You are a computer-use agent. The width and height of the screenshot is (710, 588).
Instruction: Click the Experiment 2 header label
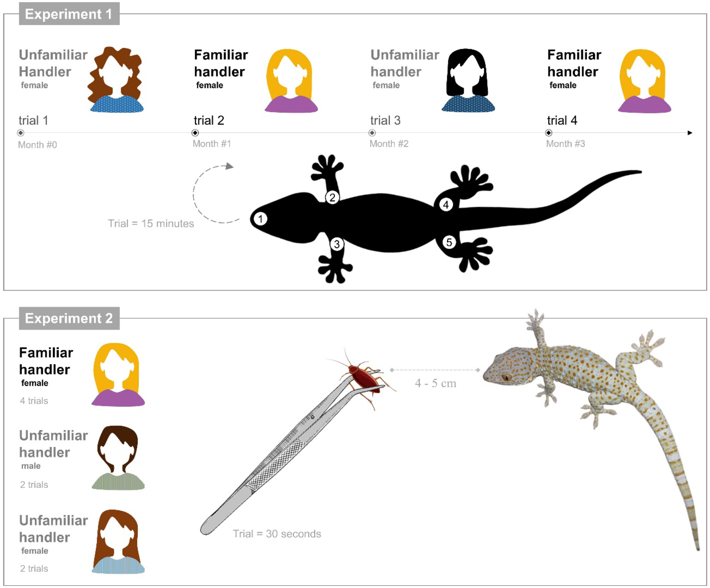click(x=69, y=318)
